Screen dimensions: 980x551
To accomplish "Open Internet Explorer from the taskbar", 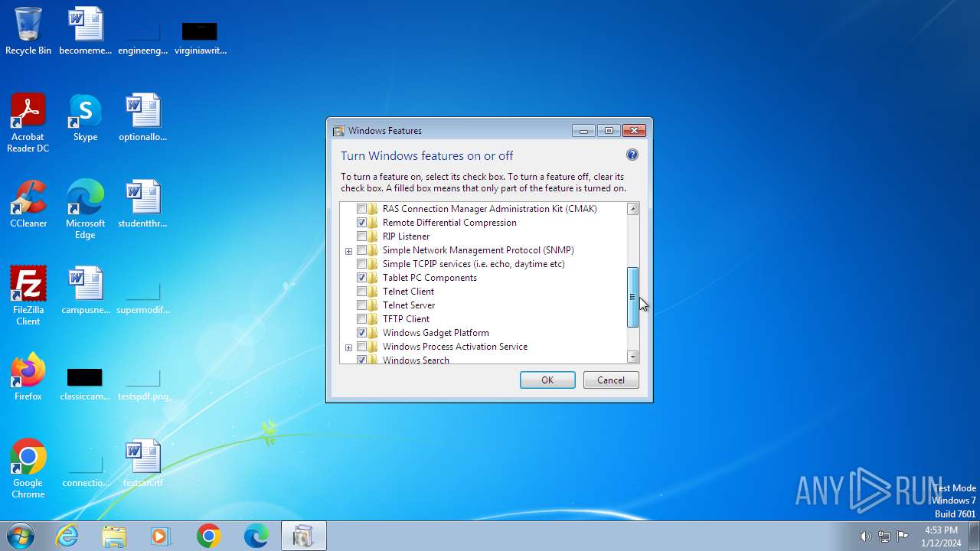I will pyautogui.click(x=67, y=536).
